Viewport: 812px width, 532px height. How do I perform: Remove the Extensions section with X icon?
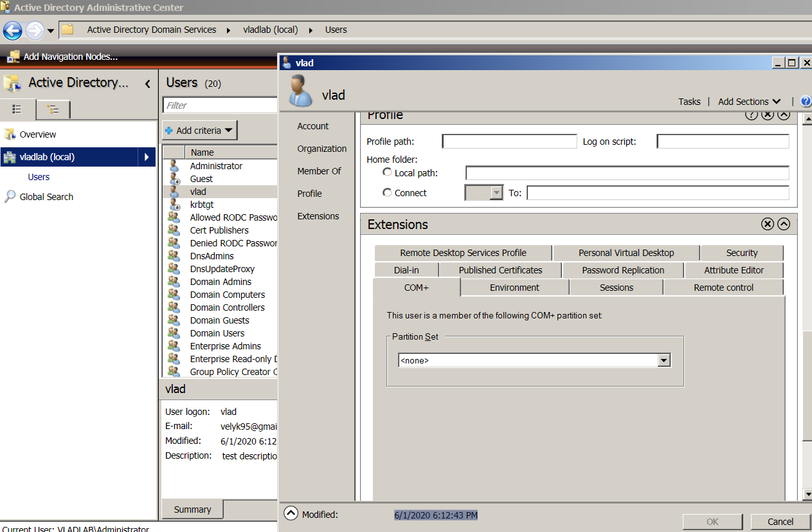tap(767, 224)
